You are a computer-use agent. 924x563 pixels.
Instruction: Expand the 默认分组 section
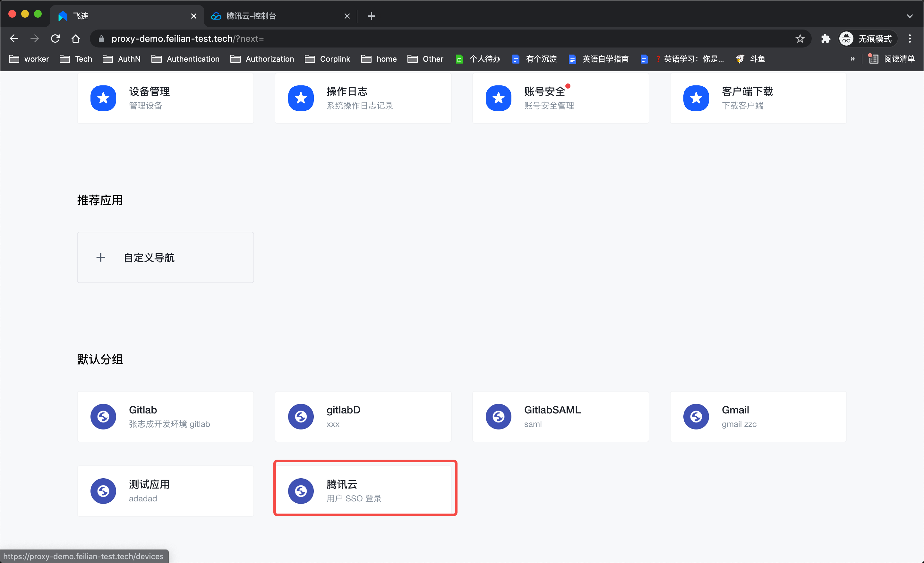(x=101, y=360)
